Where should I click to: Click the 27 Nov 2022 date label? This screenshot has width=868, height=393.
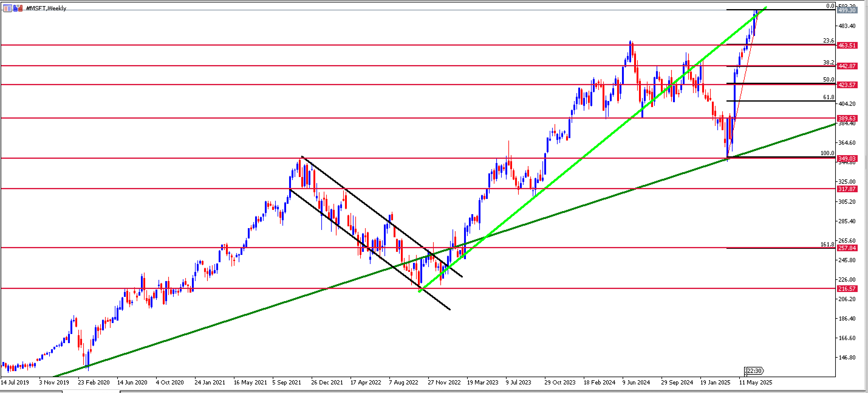444,382
